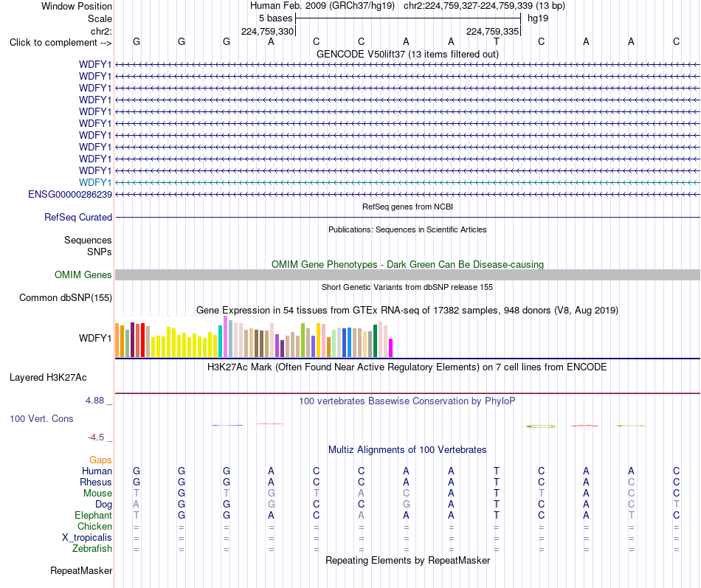This screenshot has width=701, height=588.
Task: Click the blue PhyloP conservation bar
Action: coord(227,425)
